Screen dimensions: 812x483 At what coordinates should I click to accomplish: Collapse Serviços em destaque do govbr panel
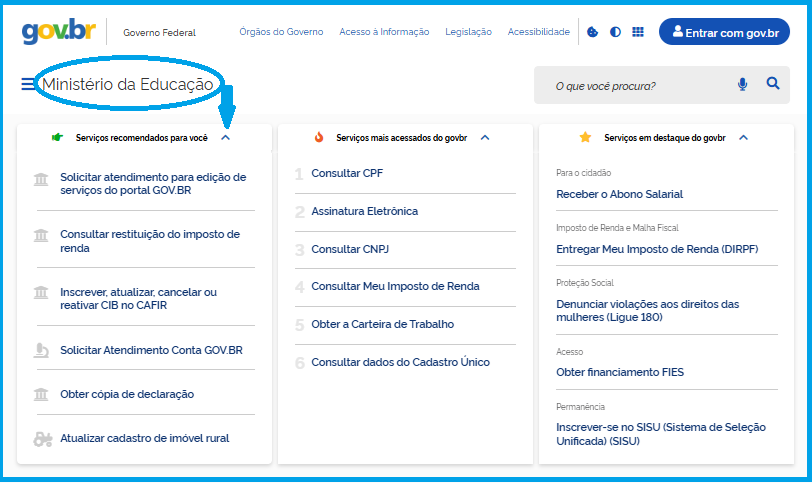pos(743,138)
